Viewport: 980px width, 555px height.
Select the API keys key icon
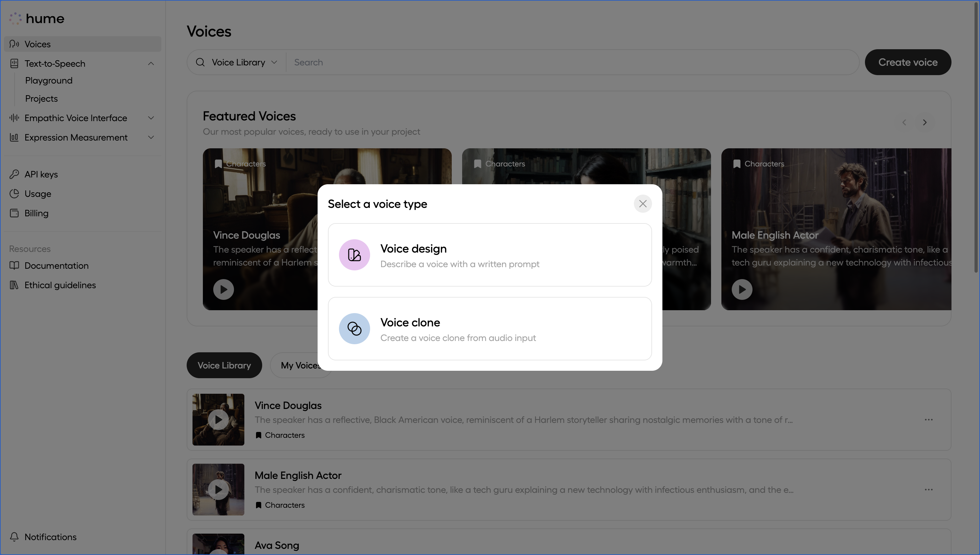point(14,174)
